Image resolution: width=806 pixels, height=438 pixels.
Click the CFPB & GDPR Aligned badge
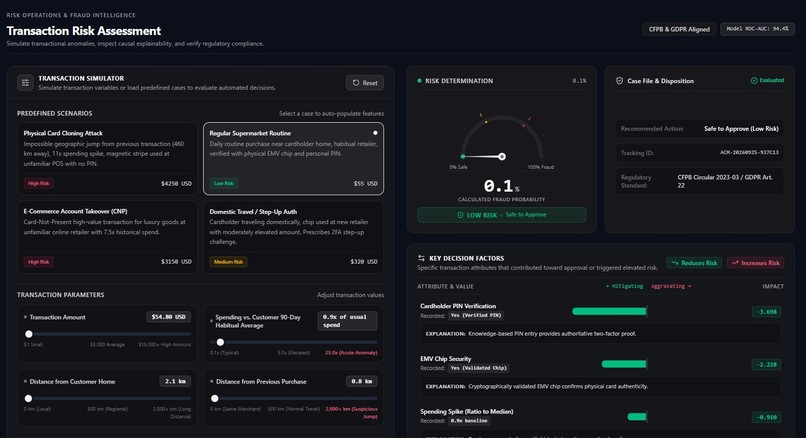(x=679, y=29)
